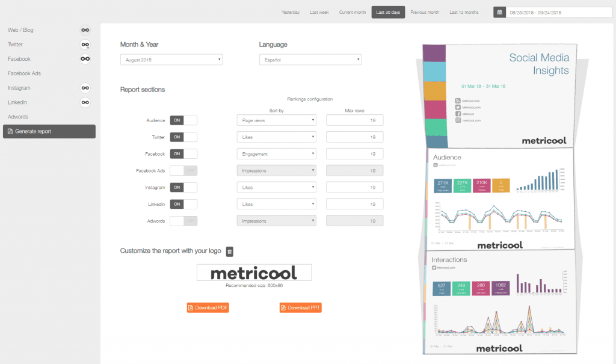Open Facebook section in sidebar

(x=19, y=59)
